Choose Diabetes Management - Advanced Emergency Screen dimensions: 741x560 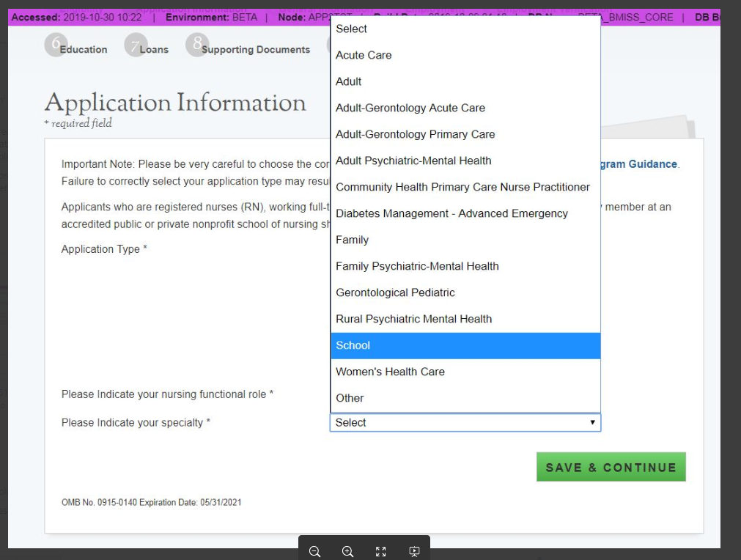[451, 213]
